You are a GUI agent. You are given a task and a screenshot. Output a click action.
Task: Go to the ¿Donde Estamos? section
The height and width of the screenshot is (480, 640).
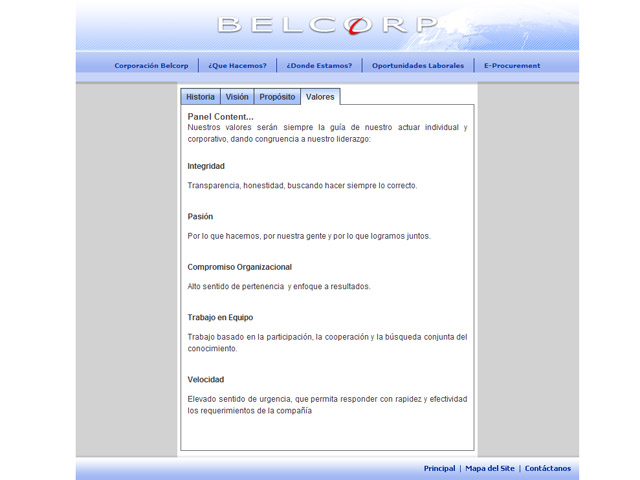click(319, 66)
